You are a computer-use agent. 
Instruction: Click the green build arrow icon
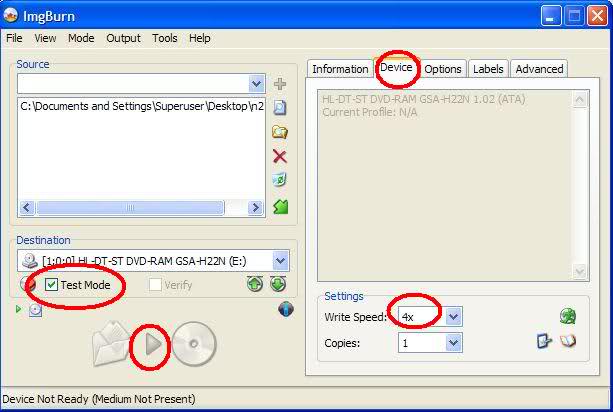(280, 206)
